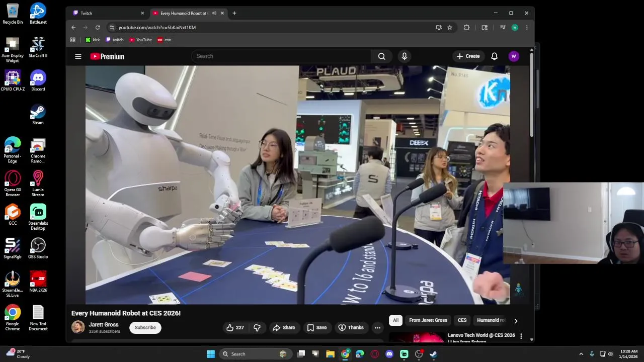Open Discord from the taskbar

389,354
